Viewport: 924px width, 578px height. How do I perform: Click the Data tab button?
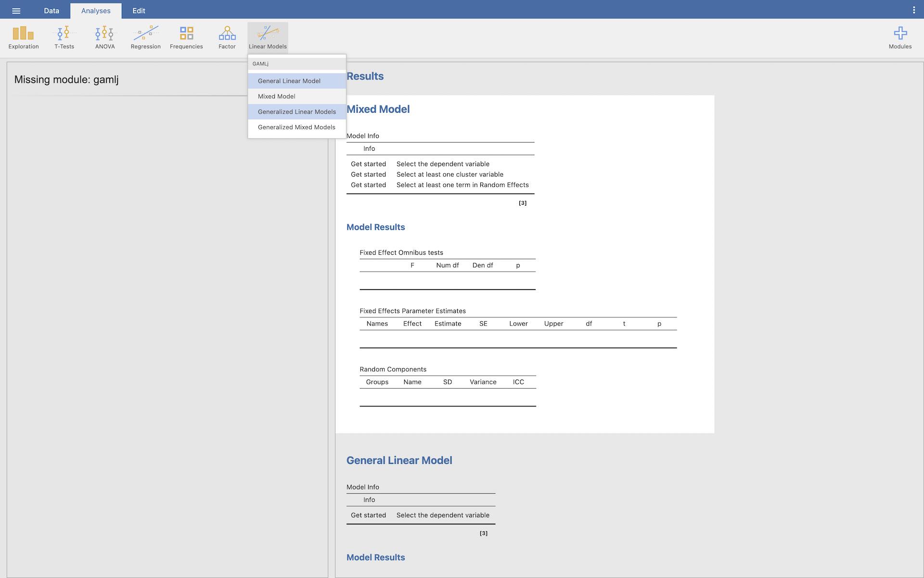click(52, 10)
